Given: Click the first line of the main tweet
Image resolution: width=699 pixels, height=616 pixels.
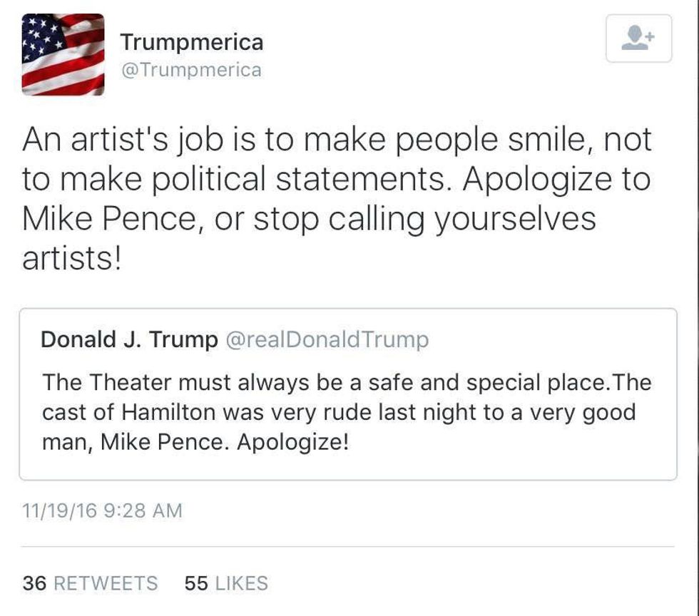Looking at the screenshot, I should (337, 139).
